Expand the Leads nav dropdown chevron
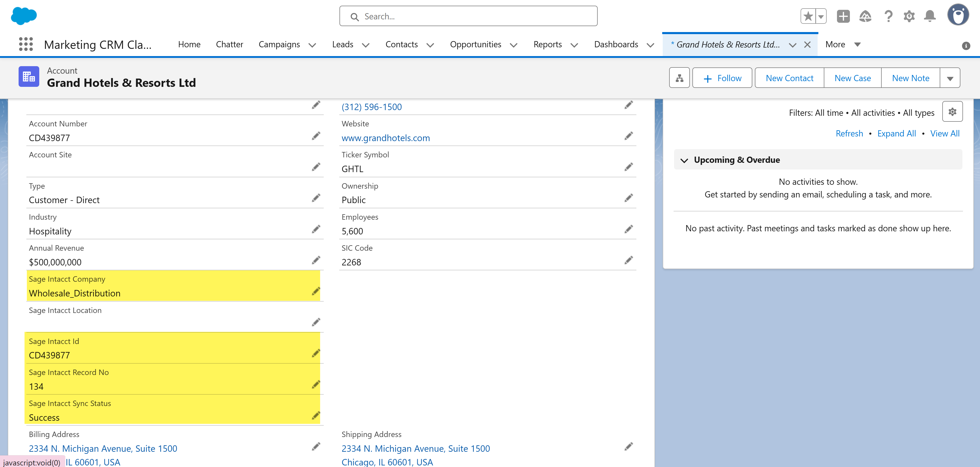This screenshot has width=980, height=467. pos(366,45)
